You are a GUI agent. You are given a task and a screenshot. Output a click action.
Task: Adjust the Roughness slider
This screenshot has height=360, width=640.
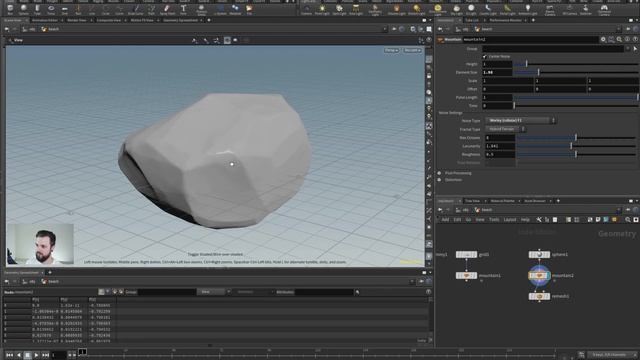pos(576,154)
